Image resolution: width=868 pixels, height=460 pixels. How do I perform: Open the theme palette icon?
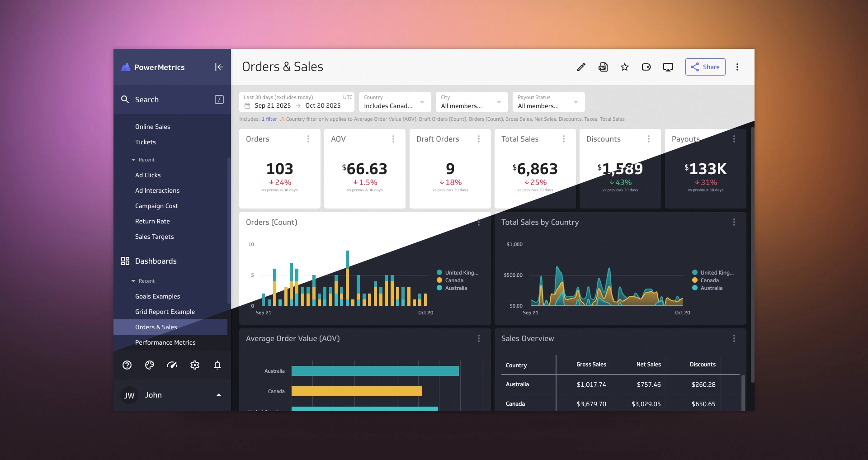pyautogui.click(x=150, y=365)
